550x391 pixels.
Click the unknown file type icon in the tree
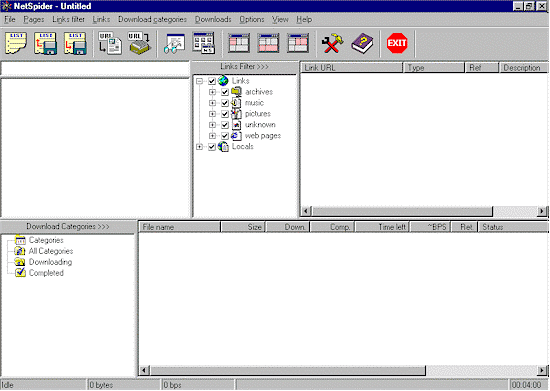click(x=236, y=124)
